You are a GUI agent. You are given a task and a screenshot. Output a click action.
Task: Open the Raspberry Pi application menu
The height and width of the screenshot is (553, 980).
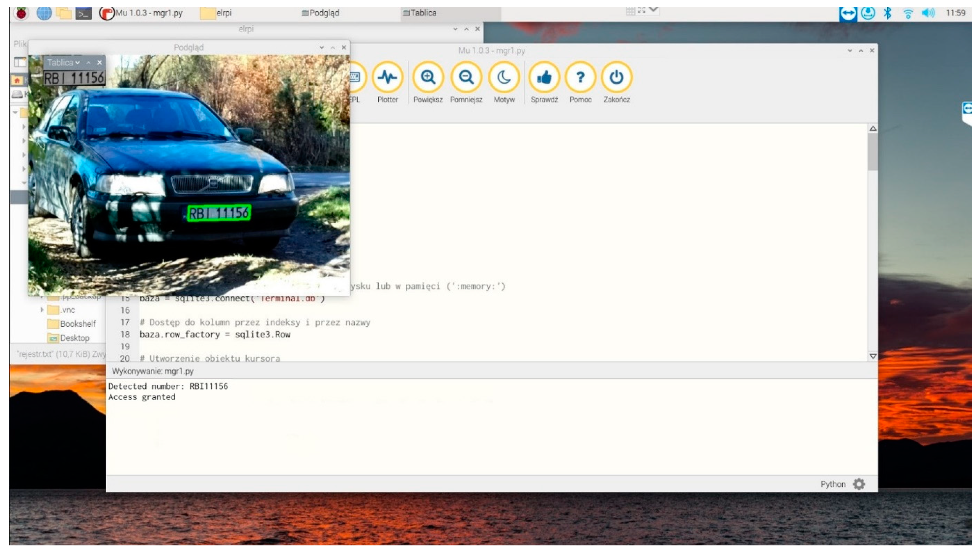(22, 12)
